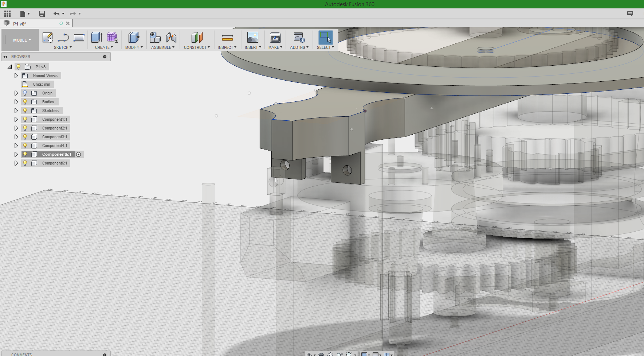Click the BROWSER panel minus button
The width and height of the screenshot is (644, 356).
105,57
